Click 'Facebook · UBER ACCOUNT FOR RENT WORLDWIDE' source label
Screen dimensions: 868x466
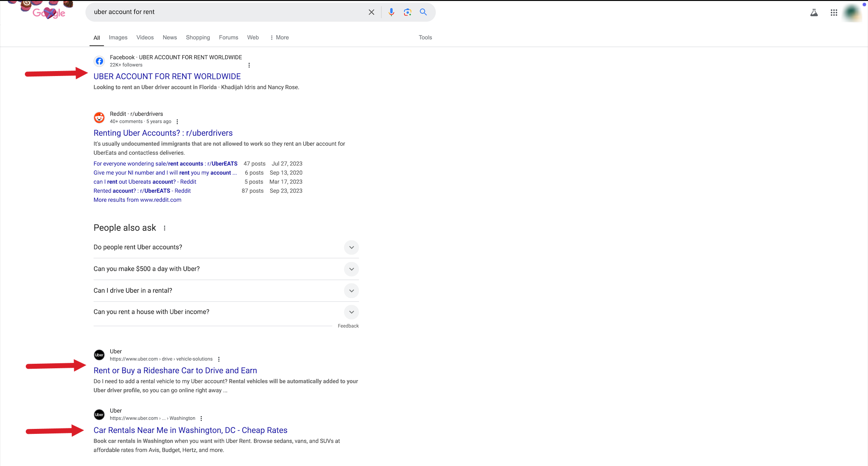[176, 57]
